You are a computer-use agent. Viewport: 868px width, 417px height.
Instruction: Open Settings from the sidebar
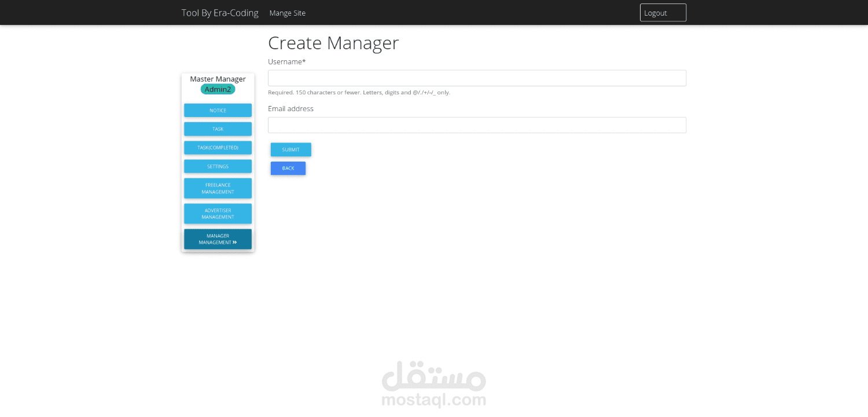(218, 166)
